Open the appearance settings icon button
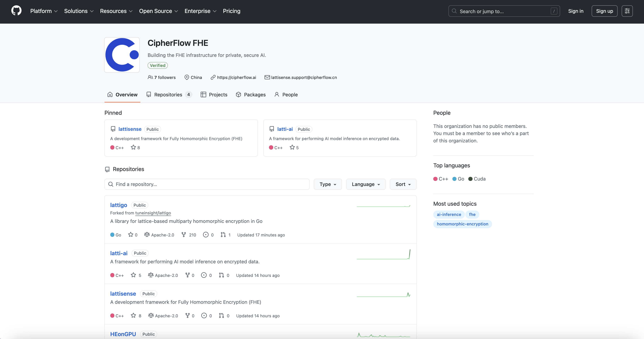 click(x=627, y=11)
